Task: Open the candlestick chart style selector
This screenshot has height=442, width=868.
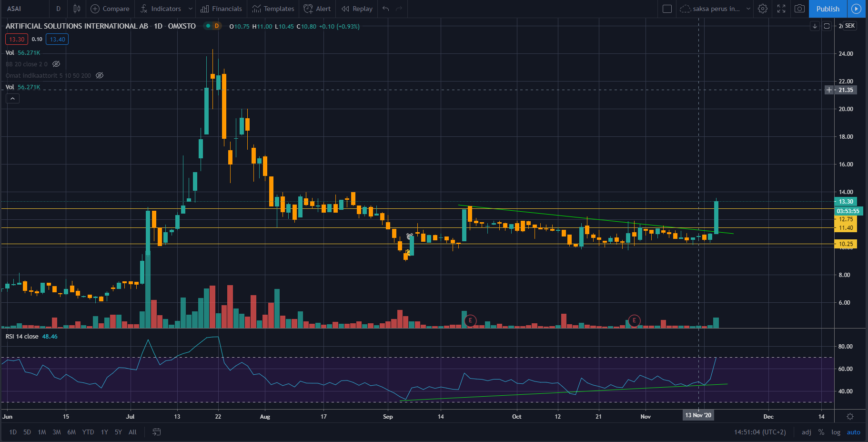Action: click(77, 9)
